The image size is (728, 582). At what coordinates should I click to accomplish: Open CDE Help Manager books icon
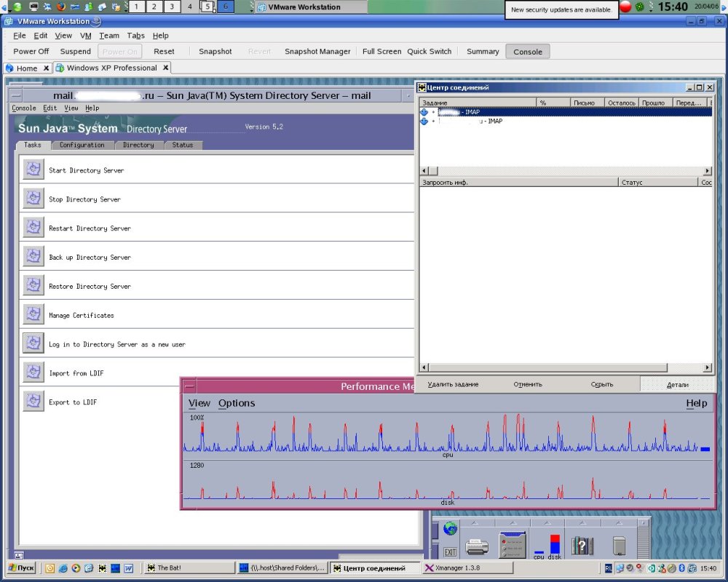582,546
